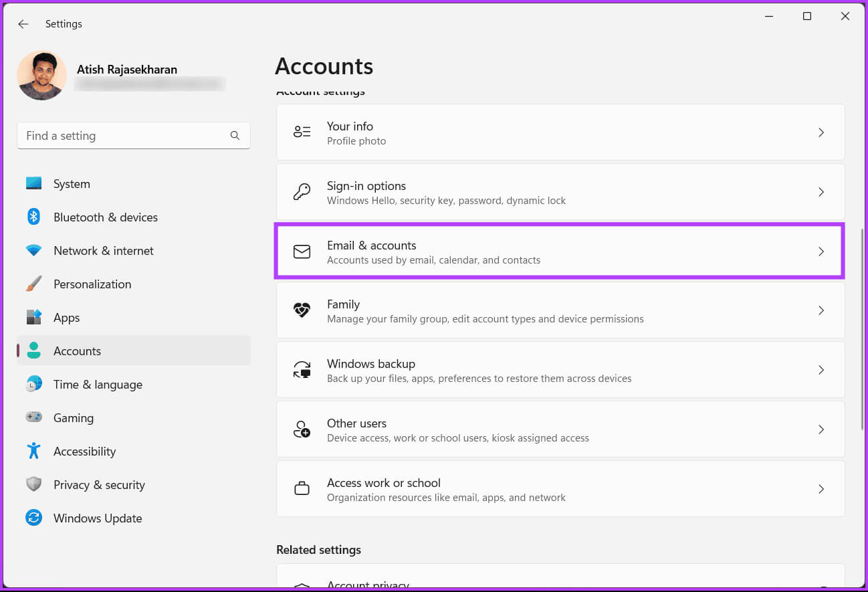The height and width of the screenshot is (592, 868).
Task: Click the Accounts page heading
Action: 324,66
